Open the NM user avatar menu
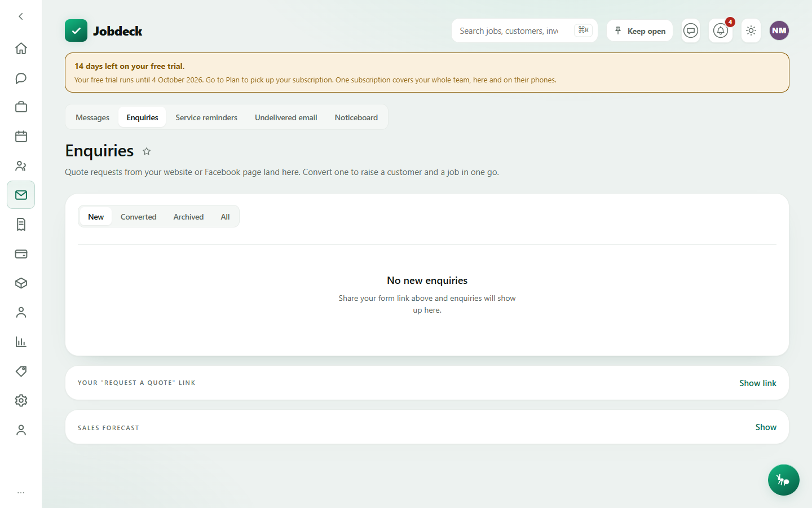The height and width of the screenshot is (508, 812). click(779, 30)
